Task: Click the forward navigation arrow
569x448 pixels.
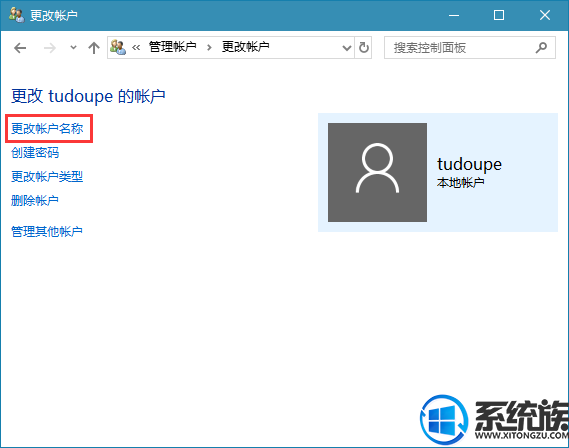Action: point(50,48)
